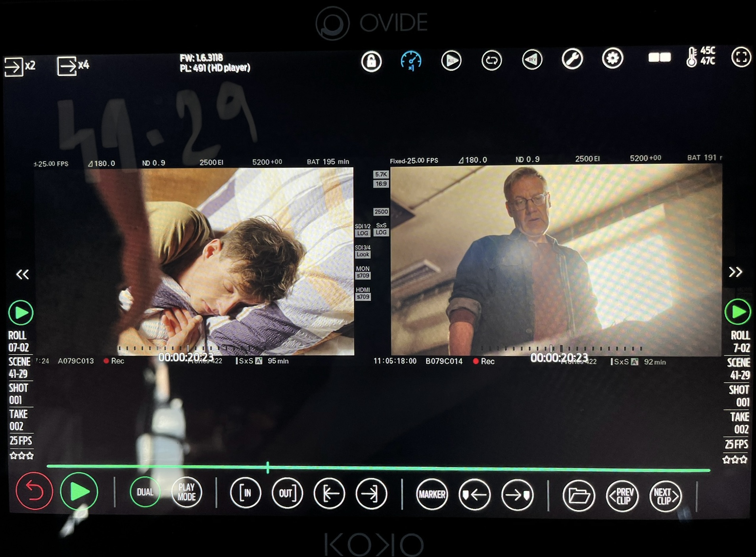Open the gear settings
This screenshot has height=557, width=756.
(x=612, y=59)
